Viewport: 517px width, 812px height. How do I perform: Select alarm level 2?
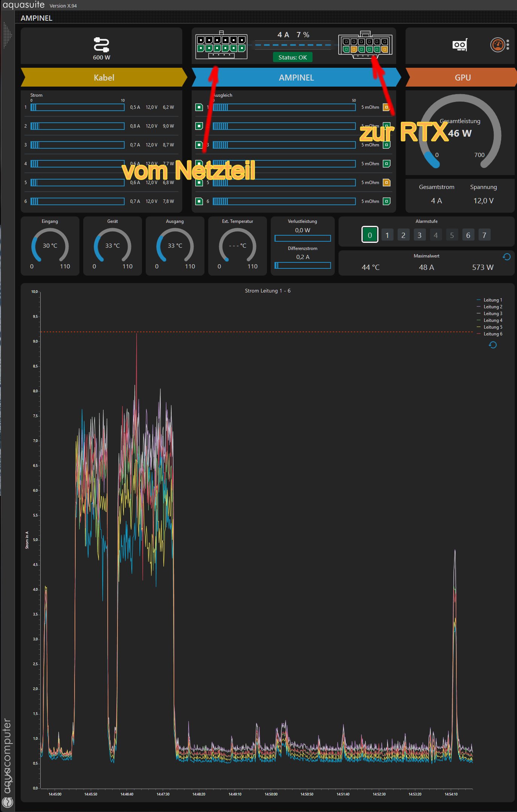(x=403, y=235)
